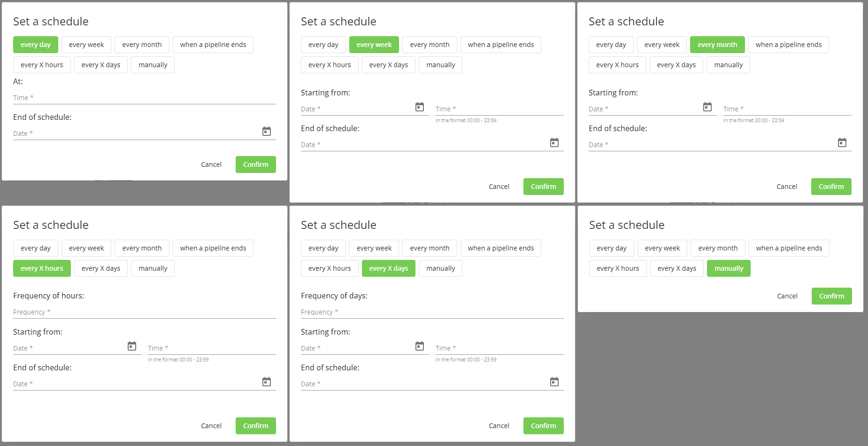Viewport: 868px width, 446px height.
Task: Open the End of schedule calendar in the every X hours dialog
Action: [x=266, y=382]
